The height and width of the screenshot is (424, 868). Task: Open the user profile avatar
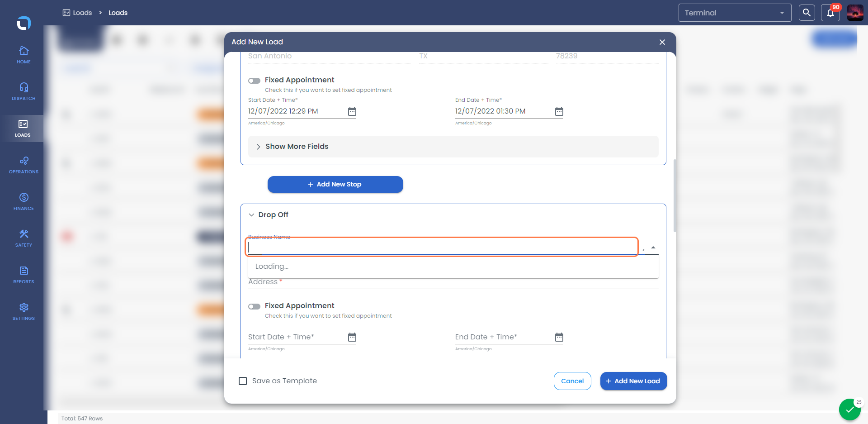pyautogui.click(x=855, y=13)
